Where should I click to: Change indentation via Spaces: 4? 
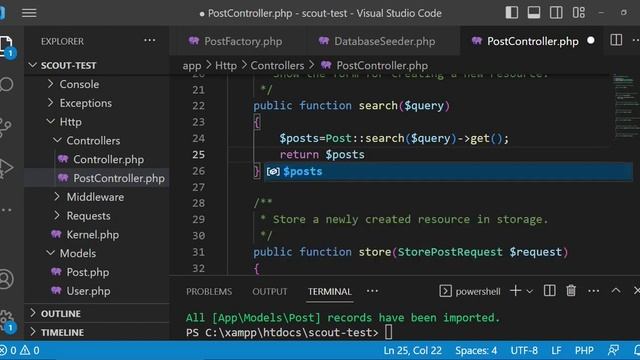click(x=476, y=350)
